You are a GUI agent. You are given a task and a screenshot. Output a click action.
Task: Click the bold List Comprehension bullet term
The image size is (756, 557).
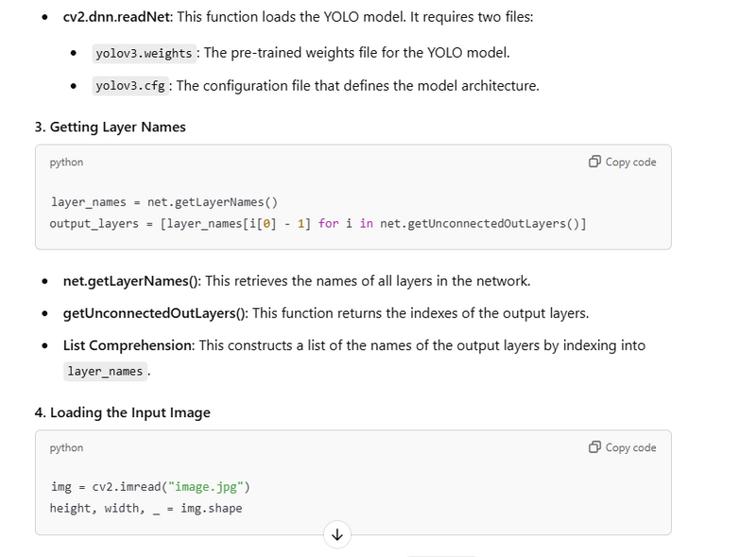click(129, 345)
